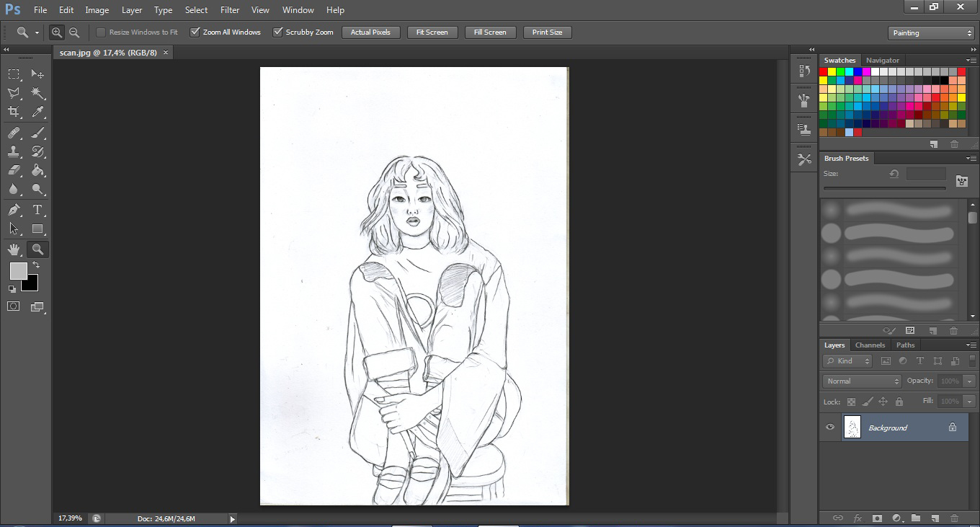This screenshot has width=980, height=527.
Task: Hide the Background layer visibility eye
Action: coord(830,428)
